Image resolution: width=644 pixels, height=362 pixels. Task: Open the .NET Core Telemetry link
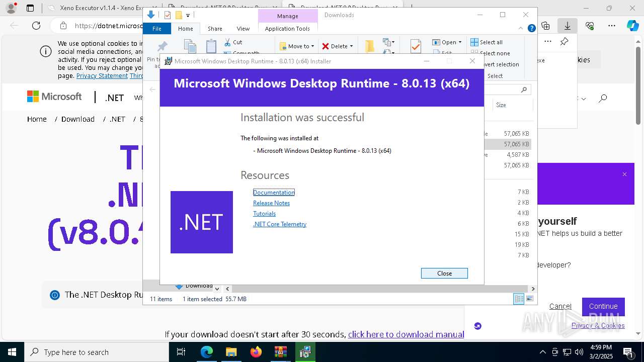pos(280,224)
